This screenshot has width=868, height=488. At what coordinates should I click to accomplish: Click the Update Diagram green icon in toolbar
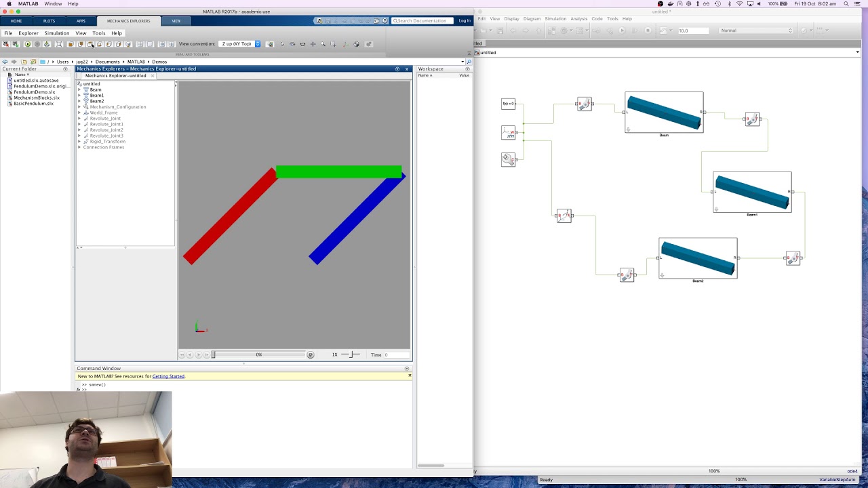click(28, 44)
